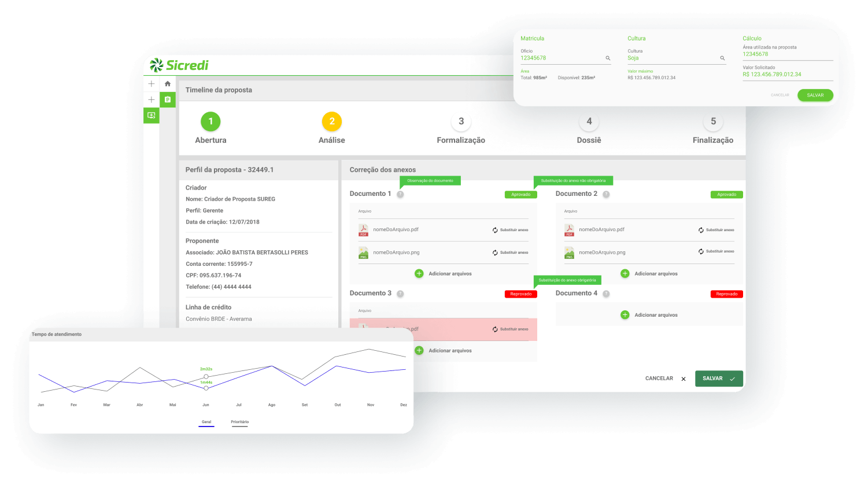Click nomeDoArquivo.png in Documento 2
The width and height of the screenshot is (868, 486).
(602, 253)
